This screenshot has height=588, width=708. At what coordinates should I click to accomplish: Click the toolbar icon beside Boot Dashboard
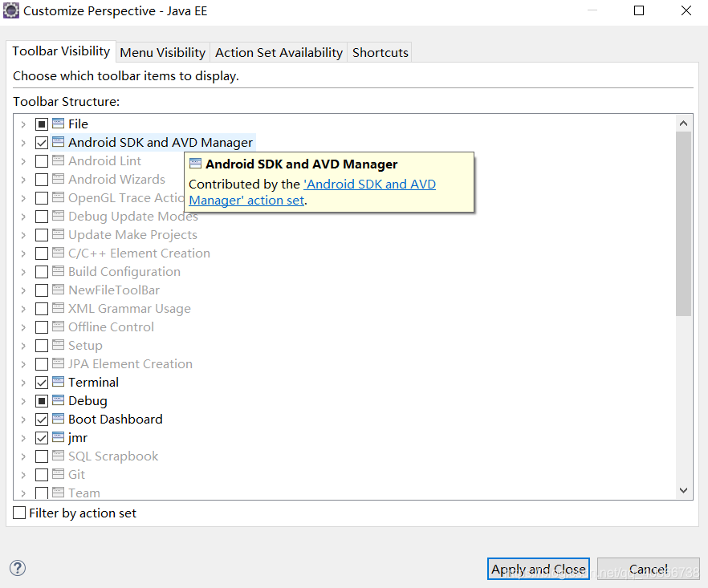[59, 419]
